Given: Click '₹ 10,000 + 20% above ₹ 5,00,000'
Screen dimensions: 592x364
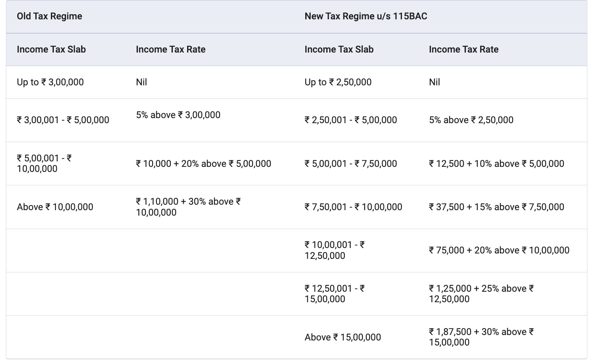Looking at the screenshot, I should point(203,164).
